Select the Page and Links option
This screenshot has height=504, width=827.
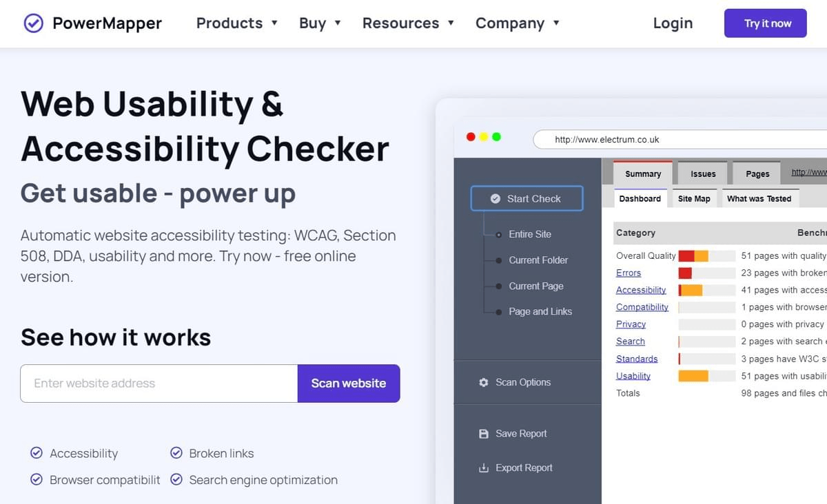click(540, 311)
